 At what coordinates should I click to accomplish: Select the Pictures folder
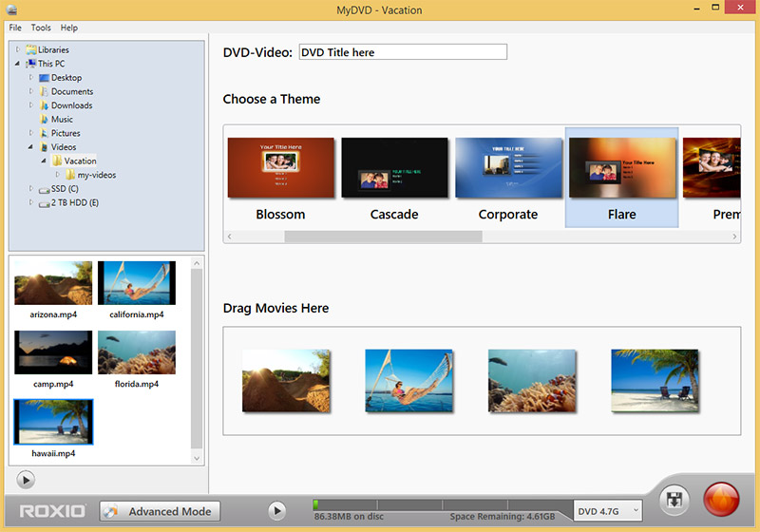click(60, 133)
